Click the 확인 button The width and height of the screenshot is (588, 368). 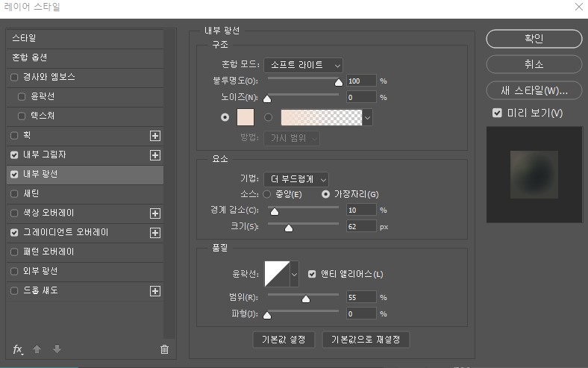pyautogui.click(x=534, y=39)
